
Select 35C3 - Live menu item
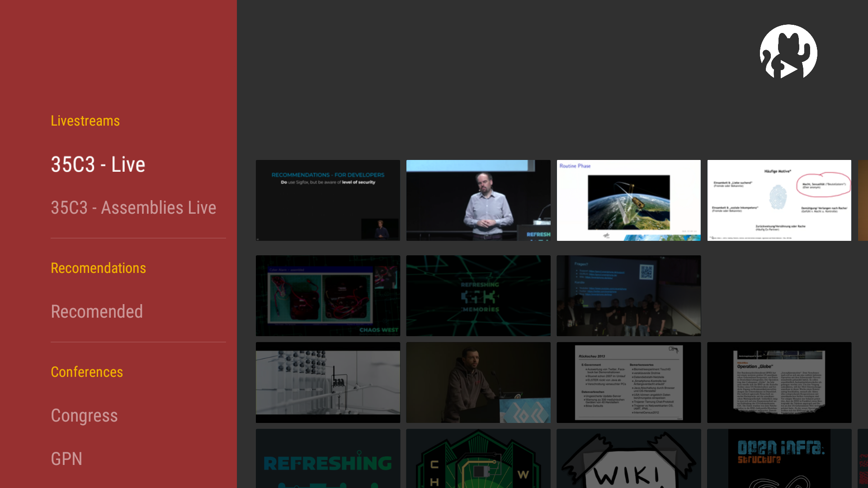98,164
